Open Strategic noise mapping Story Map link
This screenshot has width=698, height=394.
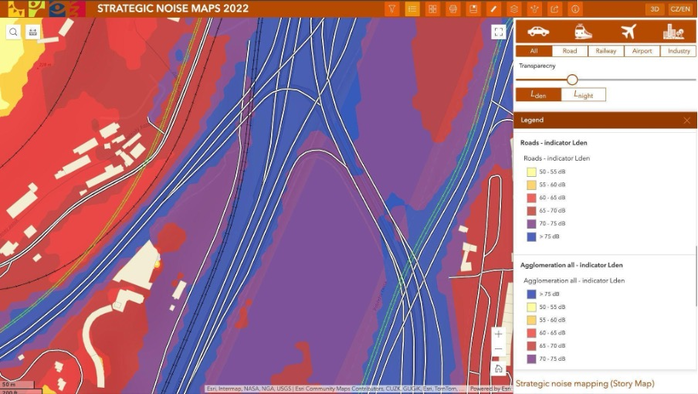(585, 383)
